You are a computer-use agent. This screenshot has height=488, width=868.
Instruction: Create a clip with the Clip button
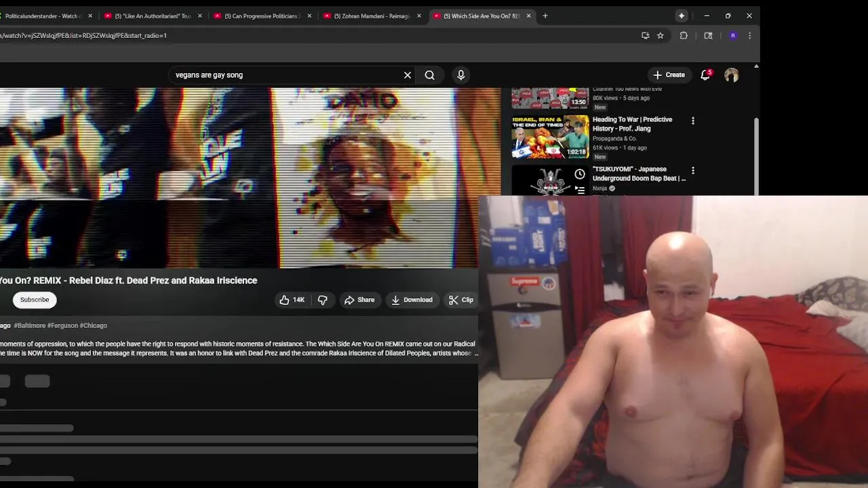[x=461, y=300]
